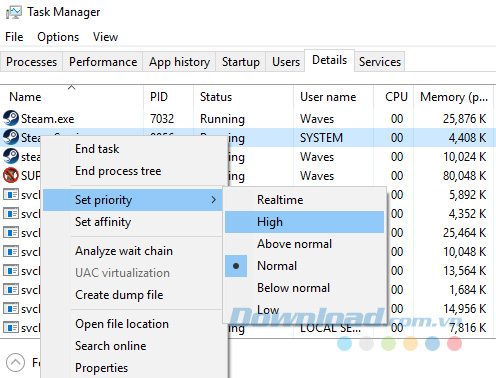
Task: Open the View menu
Action: coord(105,37)
